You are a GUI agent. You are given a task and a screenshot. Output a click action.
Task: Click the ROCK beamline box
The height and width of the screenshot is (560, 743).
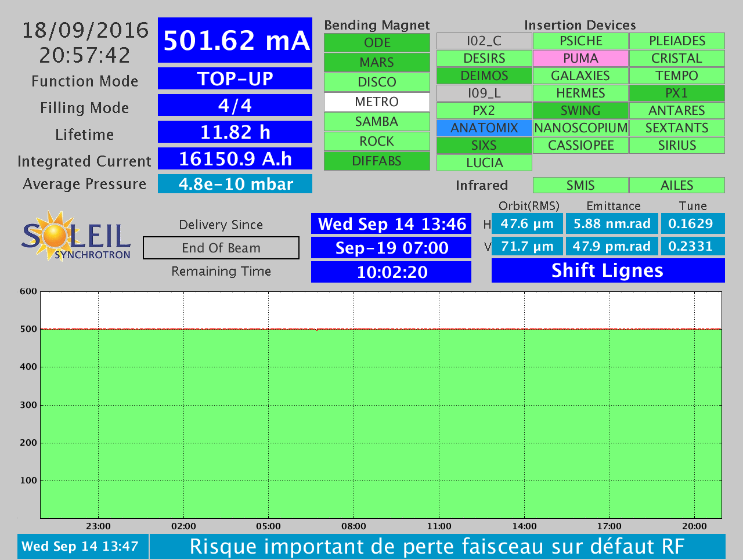[x=377, y=142]
